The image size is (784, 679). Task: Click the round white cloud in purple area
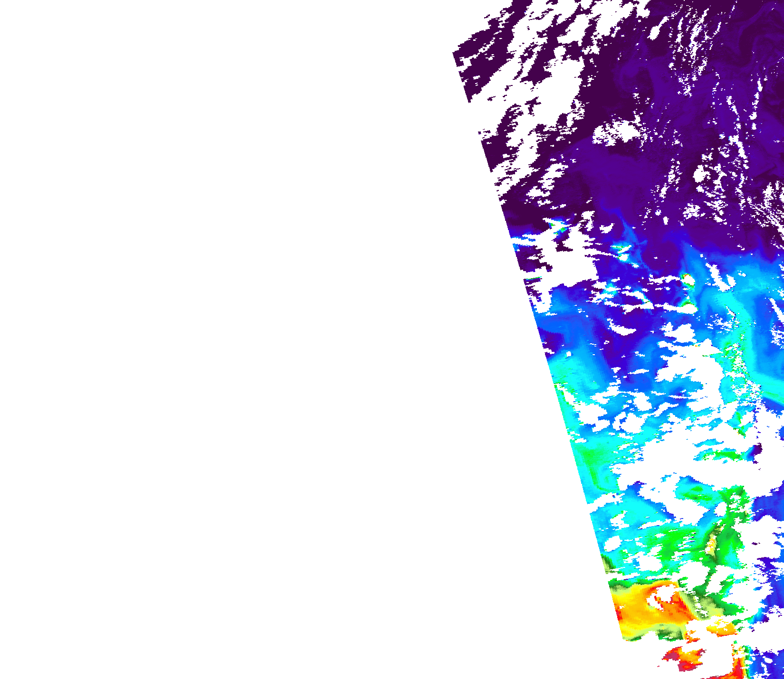tap(618, 131)
